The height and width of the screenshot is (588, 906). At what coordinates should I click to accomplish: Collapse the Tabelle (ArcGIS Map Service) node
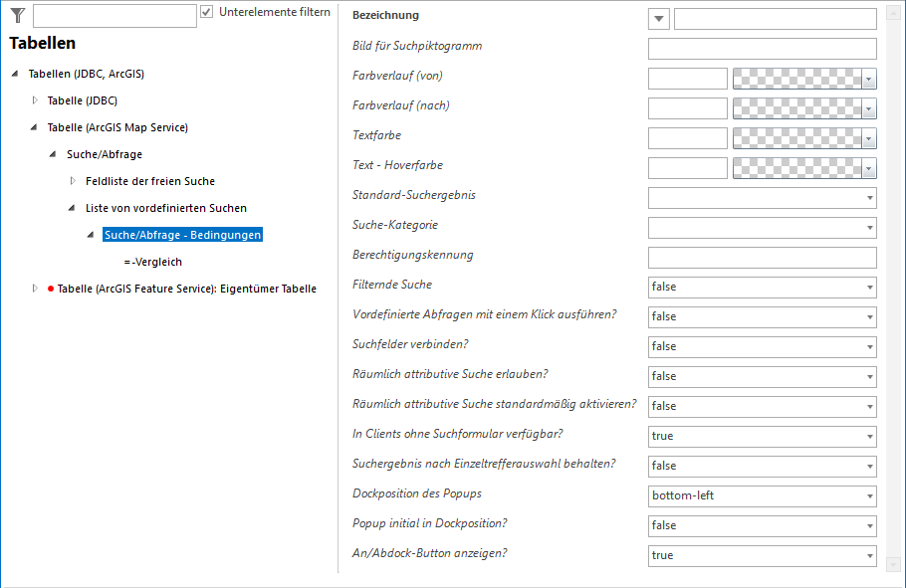point(35,127)
